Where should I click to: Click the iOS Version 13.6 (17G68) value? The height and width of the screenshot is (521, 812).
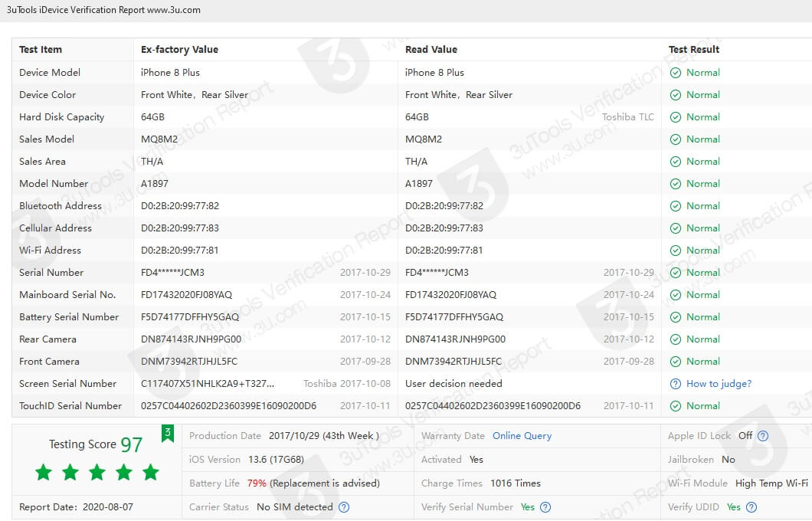276,460
